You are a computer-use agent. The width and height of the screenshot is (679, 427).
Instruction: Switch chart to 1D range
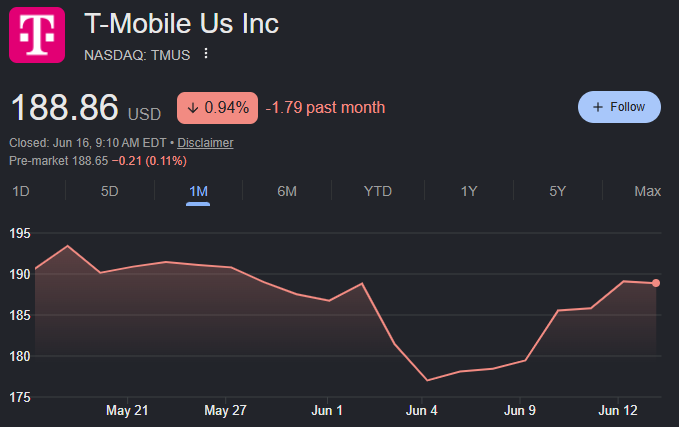21,191
